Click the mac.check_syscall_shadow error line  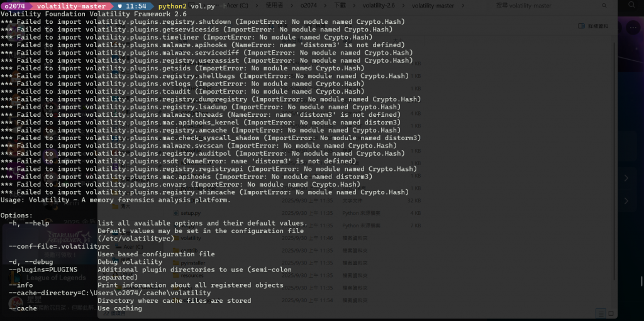[x=211, y=138]
